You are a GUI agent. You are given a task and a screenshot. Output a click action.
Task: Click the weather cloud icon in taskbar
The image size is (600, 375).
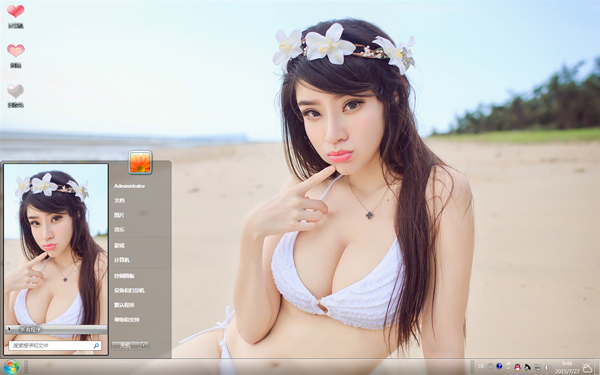coord(587,368)
